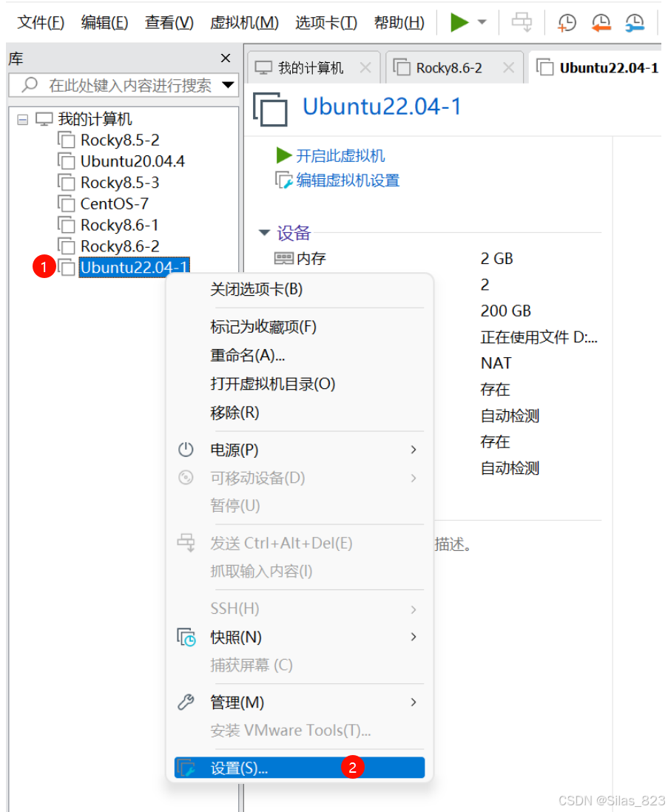This screenshot has width=668, height=812.
Task: Click the submenu arrow on the 电源(P) row
Action: click(414, 450)
